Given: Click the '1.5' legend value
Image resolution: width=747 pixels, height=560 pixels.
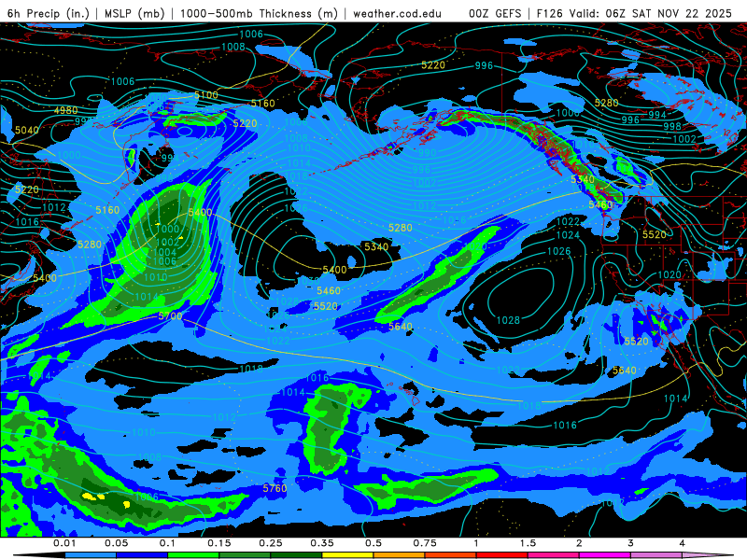Looking at the screenshot, I should coord(528,543).
